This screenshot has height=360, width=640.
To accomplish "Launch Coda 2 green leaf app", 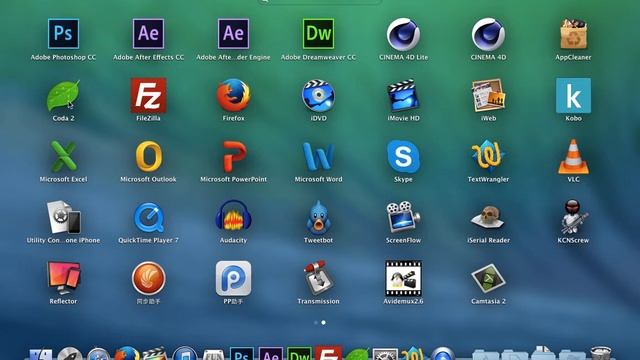I will [63, 96].
